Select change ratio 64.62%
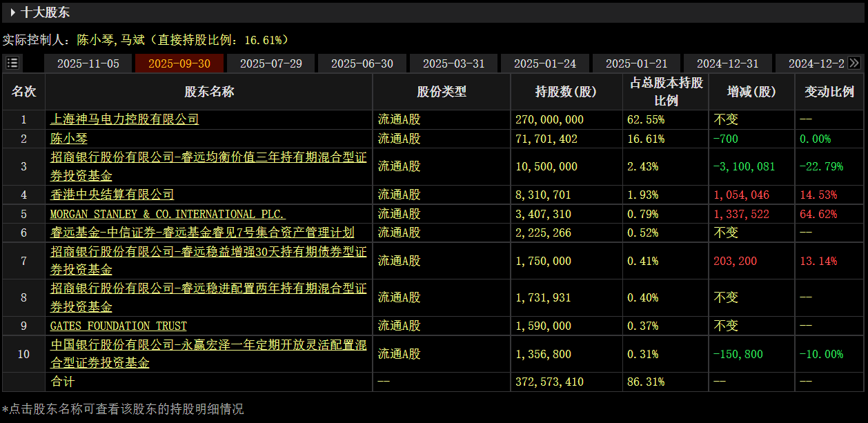The height and width of the screenshot is (423, 868). (818, 214)
